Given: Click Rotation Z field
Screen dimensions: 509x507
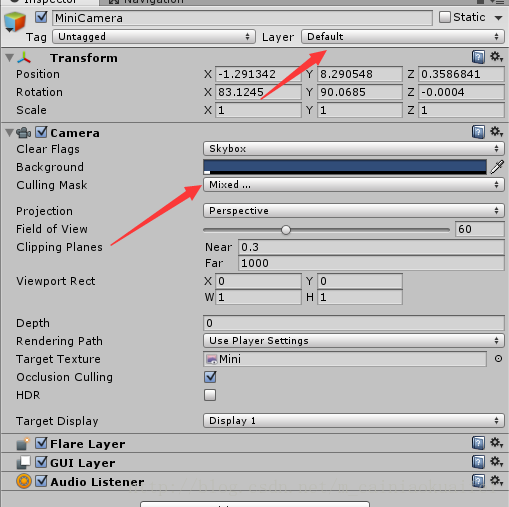Looking at the screenshot, I should 461,92.
